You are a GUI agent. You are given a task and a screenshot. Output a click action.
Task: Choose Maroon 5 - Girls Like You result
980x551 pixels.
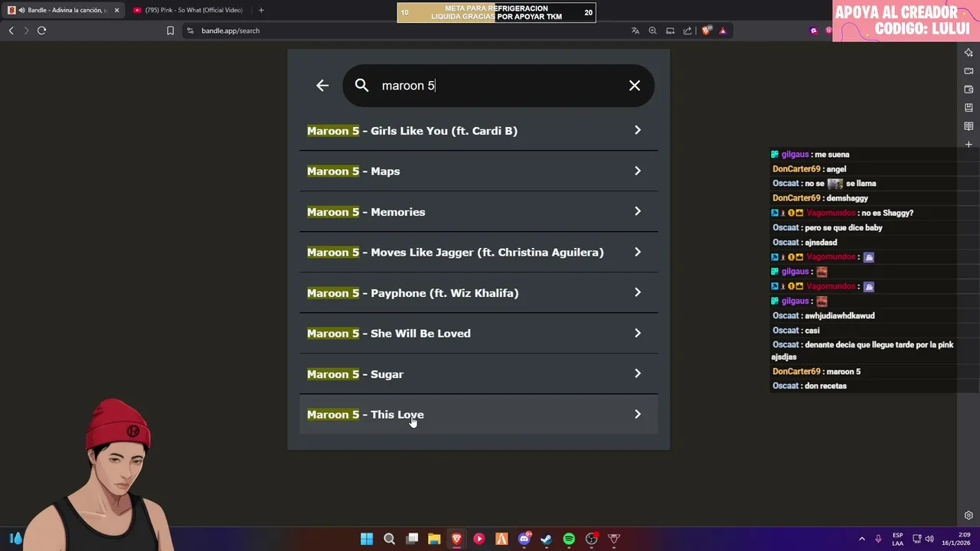pyautogui.click(x=479, y=131)
